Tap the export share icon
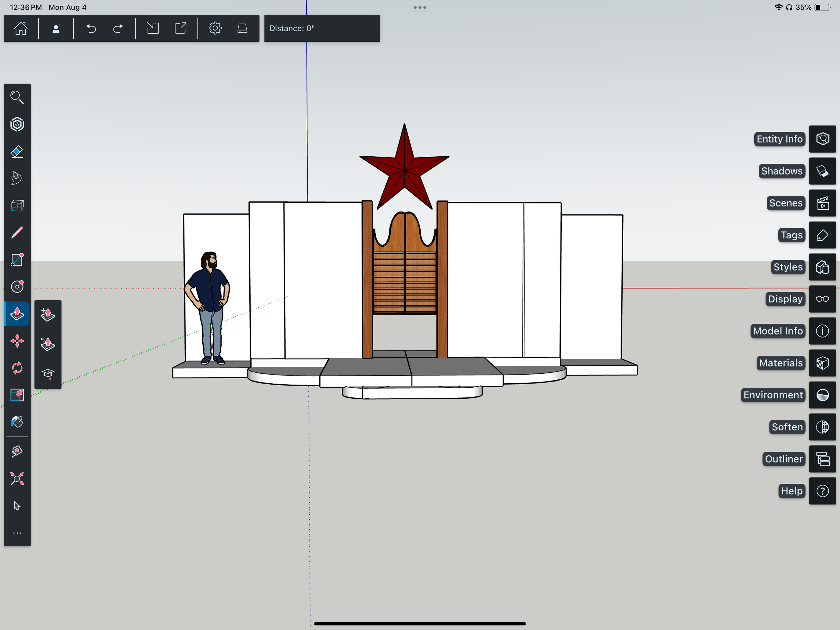 click(180, 29)
